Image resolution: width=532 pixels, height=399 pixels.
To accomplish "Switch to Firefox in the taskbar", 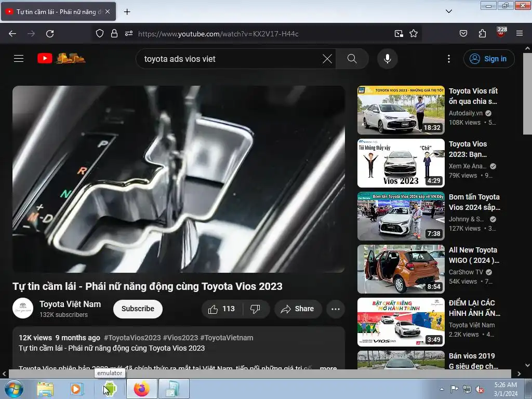I will pos(141,389).
